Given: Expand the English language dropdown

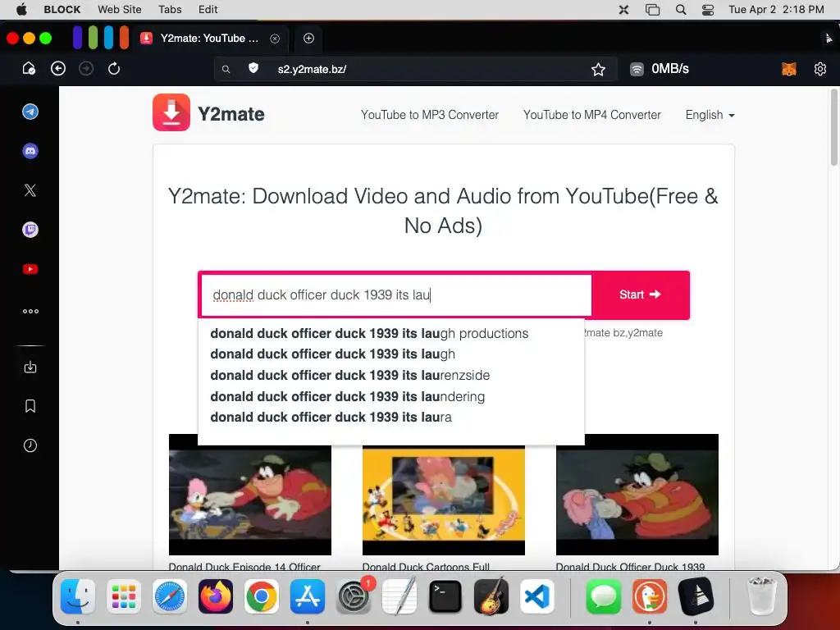Looking at the screenshot, I should tap(710, 115).
